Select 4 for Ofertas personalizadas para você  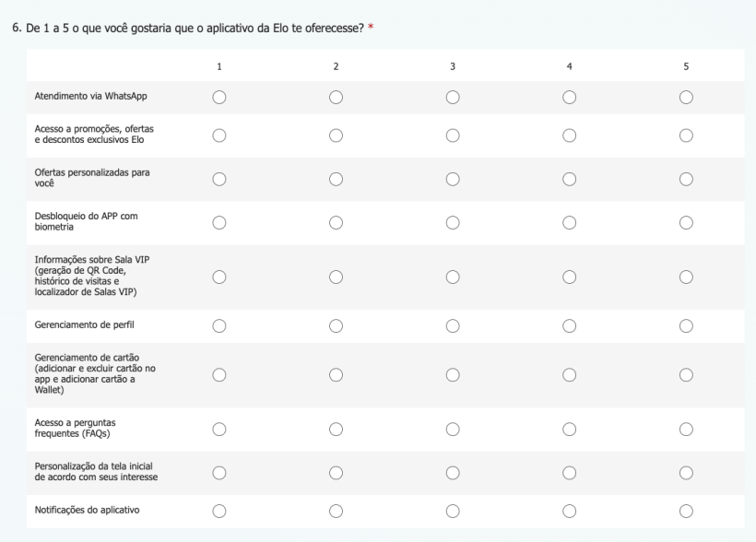[569, 179]
